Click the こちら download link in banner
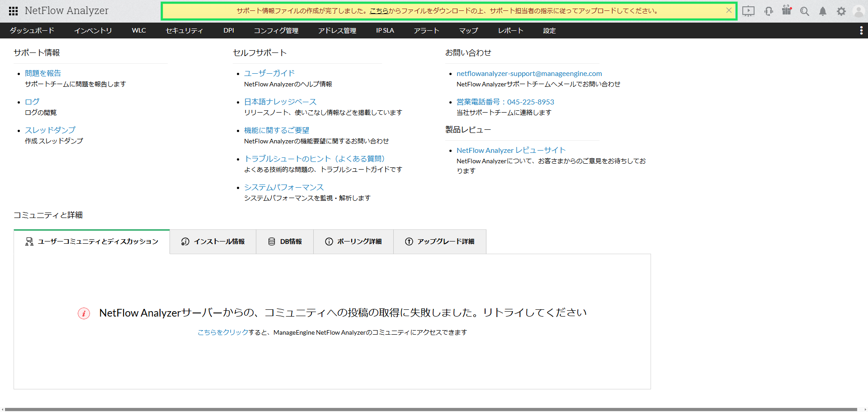The width and height of the screenshot is (868, 412). [x=379, y=11]
